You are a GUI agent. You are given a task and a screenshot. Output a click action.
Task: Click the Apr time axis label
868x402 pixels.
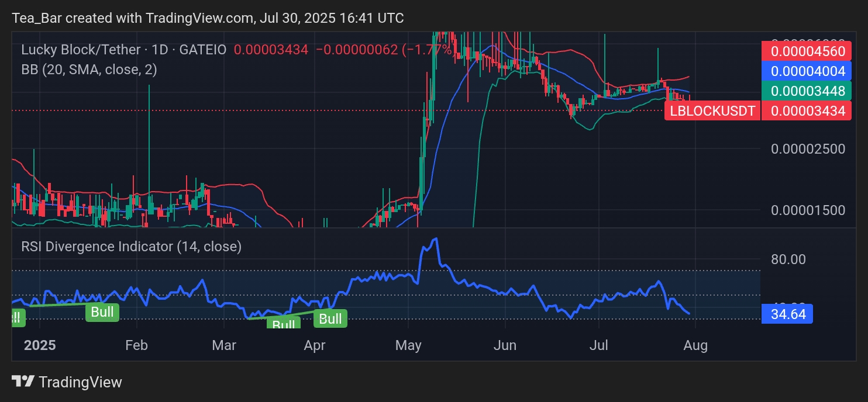[315, 345]
